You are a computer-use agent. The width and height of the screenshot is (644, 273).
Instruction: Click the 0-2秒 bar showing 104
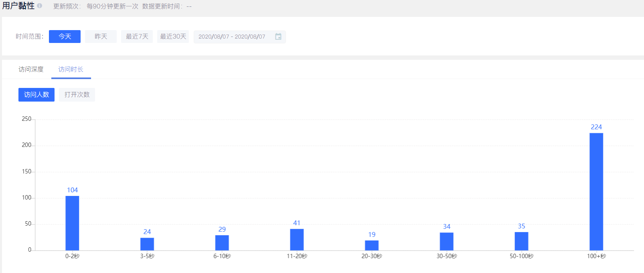coord(72,223)
